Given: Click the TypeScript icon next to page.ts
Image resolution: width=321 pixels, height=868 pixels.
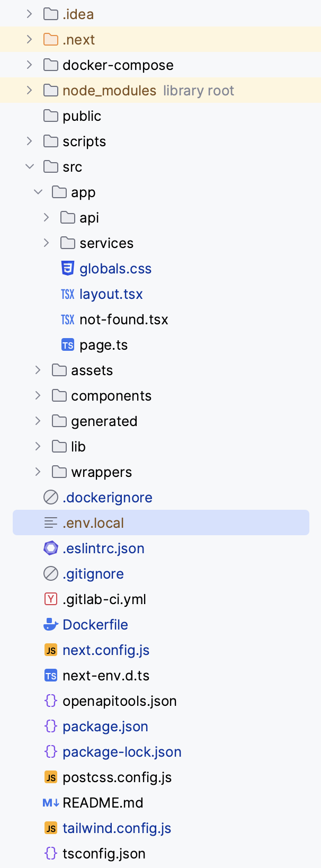Looking at the screenshot, I should pyautogui.click(x=67, y=344).
